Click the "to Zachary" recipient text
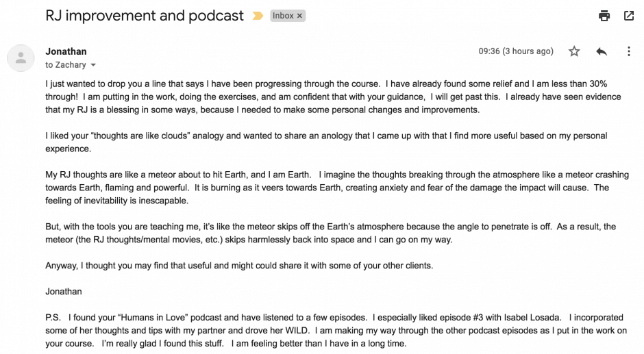644x354 pixels. [x=66, y=65]
